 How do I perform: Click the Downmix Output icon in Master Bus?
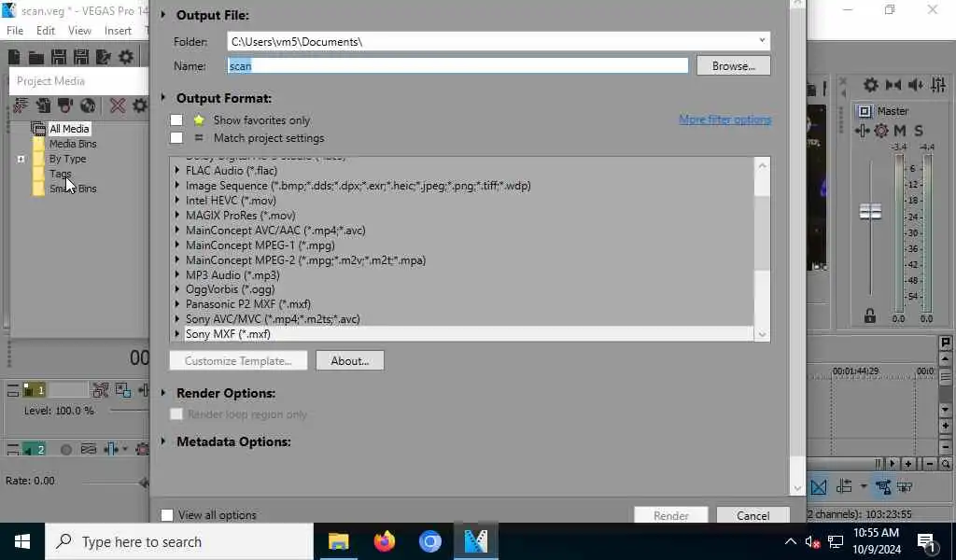pyautogui.click(x=893, y=85)
